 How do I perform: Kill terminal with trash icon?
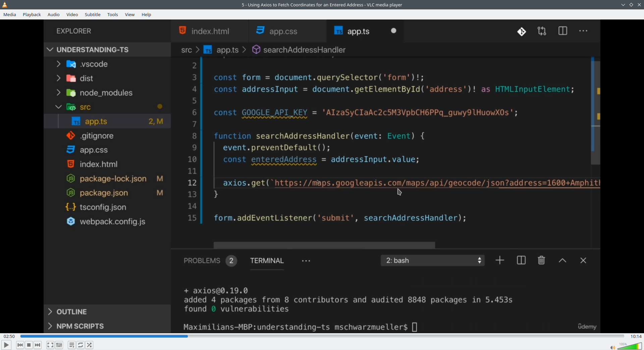point(541,260)
